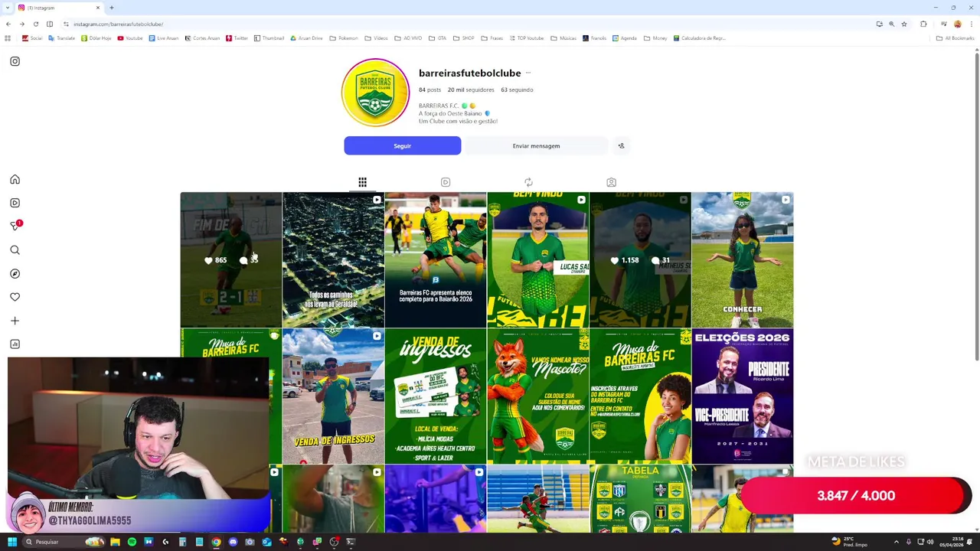
Task: Open the man holding Venda de Ingressos post
Action: (333, 396)
